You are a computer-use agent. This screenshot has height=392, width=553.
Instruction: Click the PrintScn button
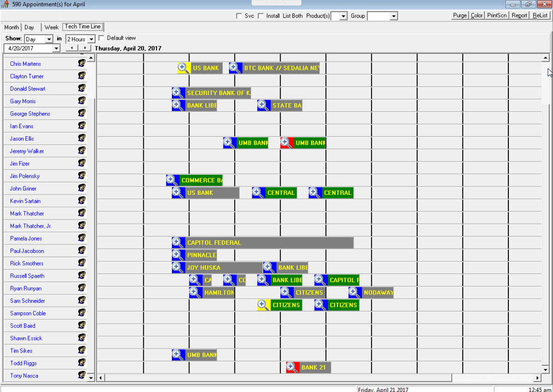pos(497,15)
